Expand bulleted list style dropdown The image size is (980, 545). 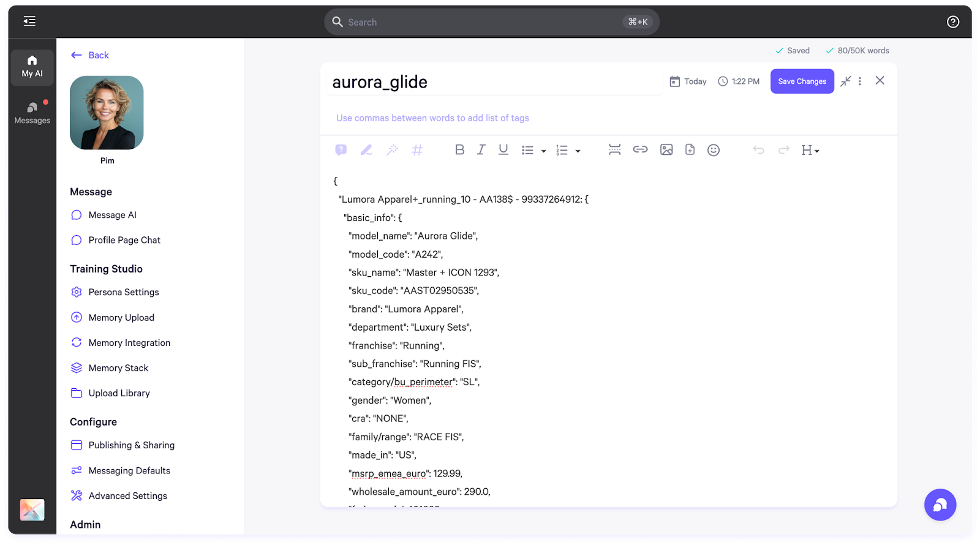click(543, 151)
